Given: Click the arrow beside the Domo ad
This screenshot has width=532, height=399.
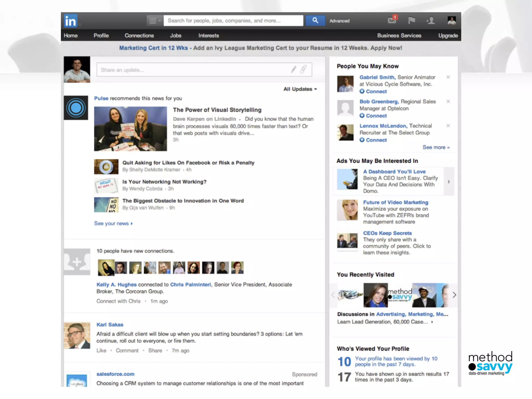Looking at the screenshot, I should point(449,182).
